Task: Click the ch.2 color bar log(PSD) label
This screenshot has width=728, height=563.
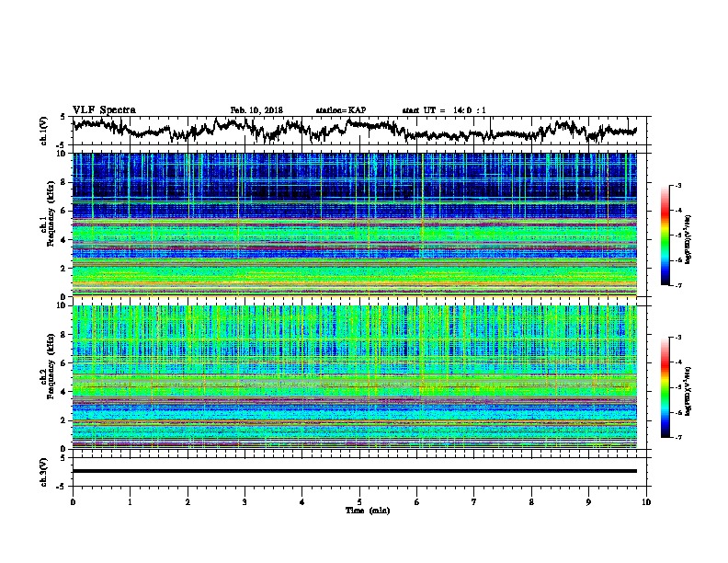Action: pyautogui.click(x=688, y=391)
